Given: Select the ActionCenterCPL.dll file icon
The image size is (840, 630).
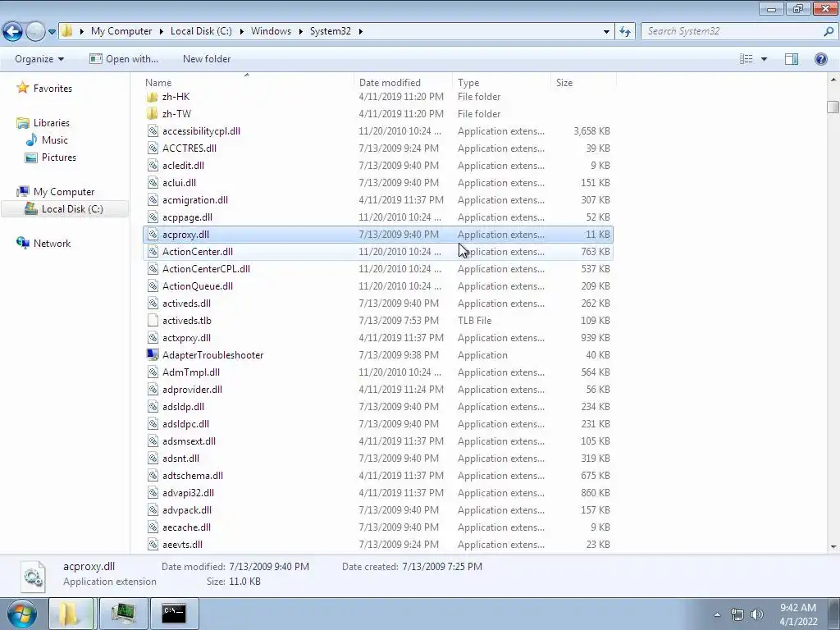Looking at the screenshot, I should [153, 269].
